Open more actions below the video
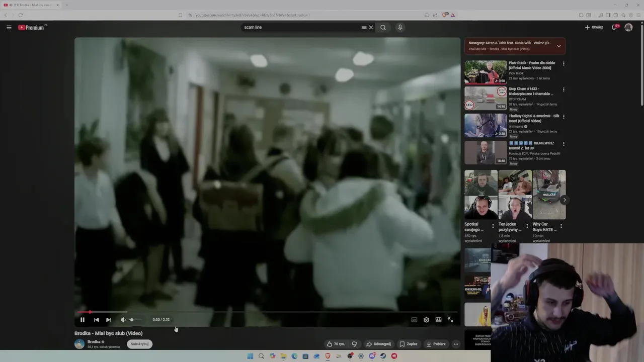Screen dimensions: 644x362 point(456,344)
